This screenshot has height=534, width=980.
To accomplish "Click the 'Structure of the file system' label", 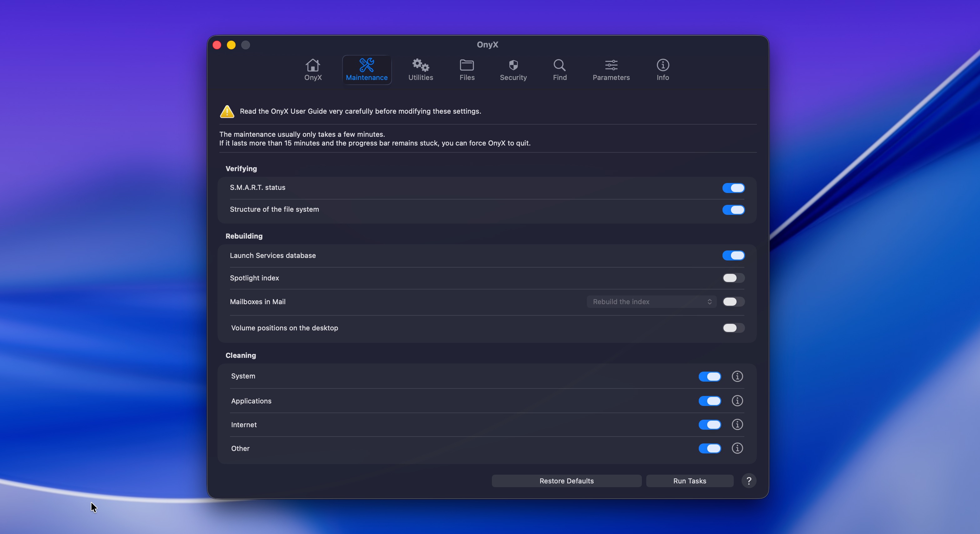I will [x=274, y=210].
